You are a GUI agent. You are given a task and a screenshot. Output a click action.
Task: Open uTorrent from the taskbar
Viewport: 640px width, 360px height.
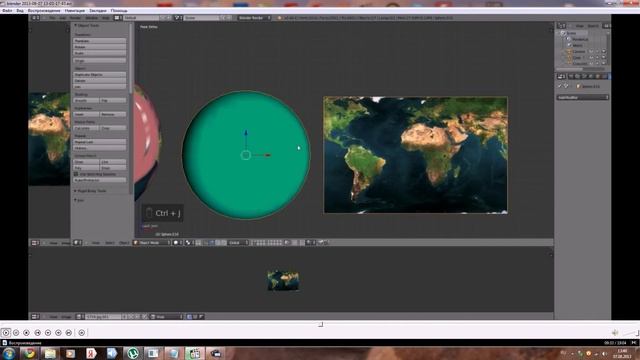click(x=132, y=353)
